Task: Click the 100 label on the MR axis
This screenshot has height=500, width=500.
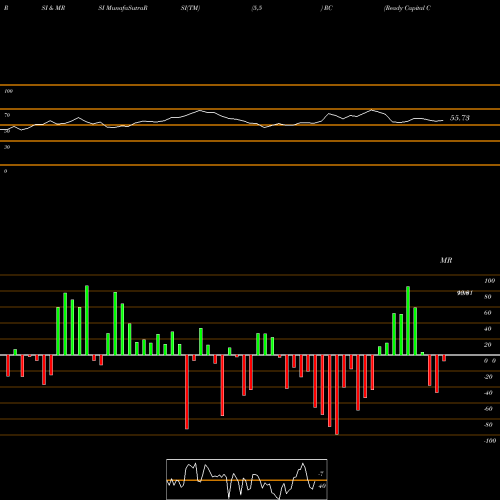Action: click(x=490, y=281)
